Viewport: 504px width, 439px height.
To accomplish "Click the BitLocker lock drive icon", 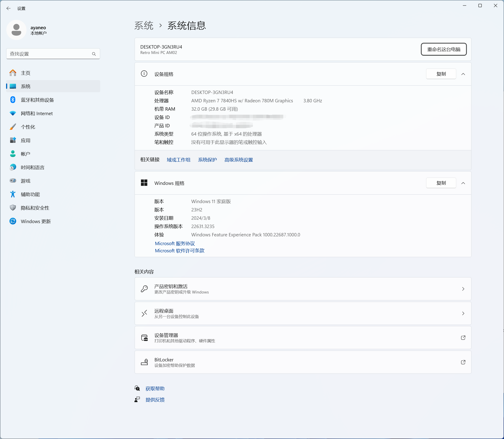I will coord(145,362).
